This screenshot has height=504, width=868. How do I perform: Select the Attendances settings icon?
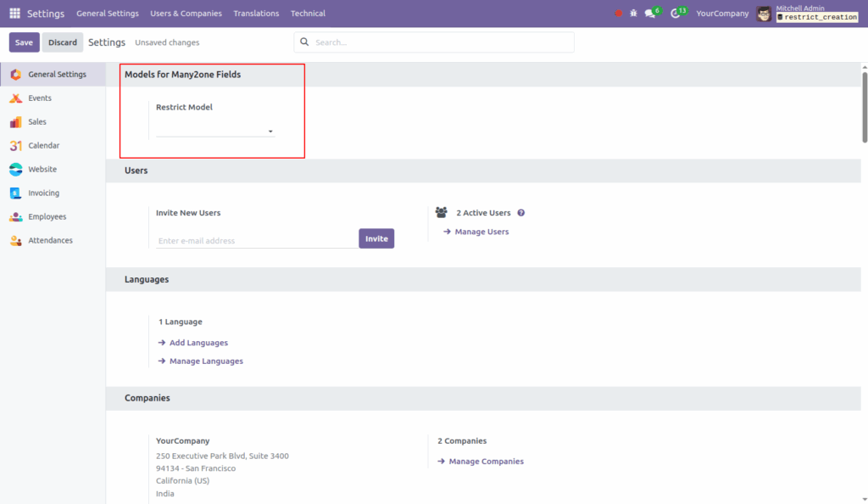point(15,240)
